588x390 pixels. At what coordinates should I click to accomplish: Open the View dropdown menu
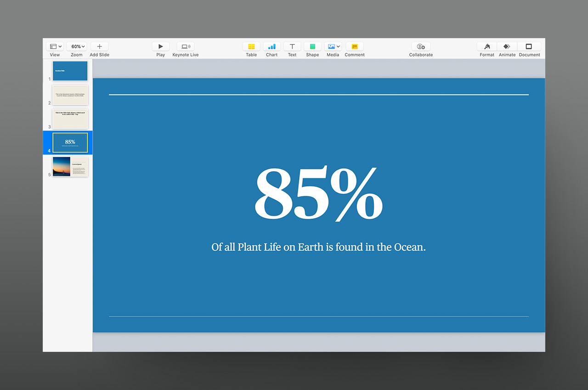(55, 46)
